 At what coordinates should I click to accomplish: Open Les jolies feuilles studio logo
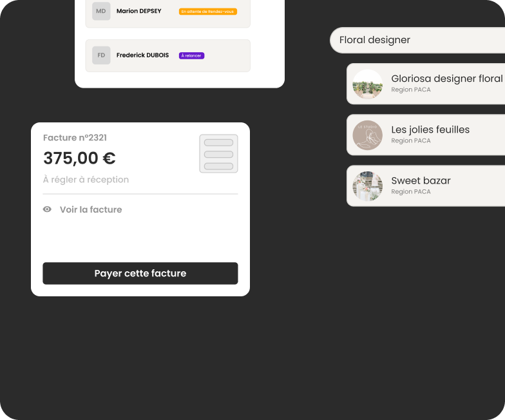coord(367,135)
